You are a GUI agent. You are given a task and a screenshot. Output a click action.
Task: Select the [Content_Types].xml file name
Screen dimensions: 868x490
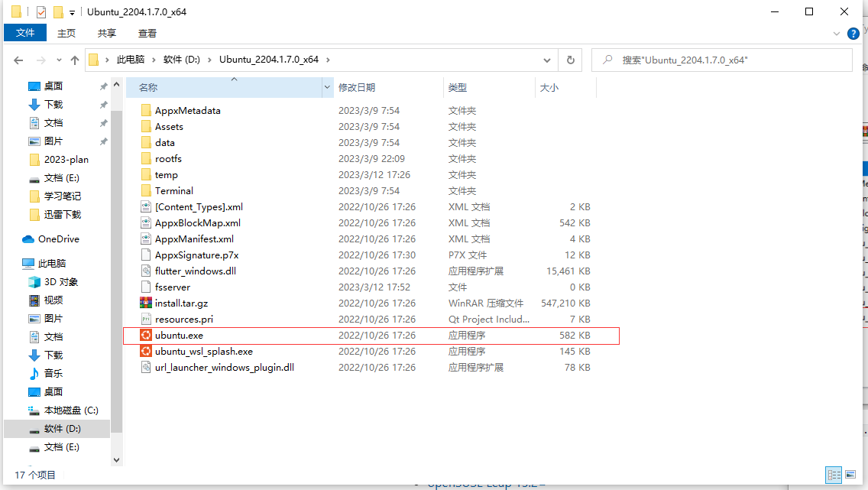(x=199, y=206)
